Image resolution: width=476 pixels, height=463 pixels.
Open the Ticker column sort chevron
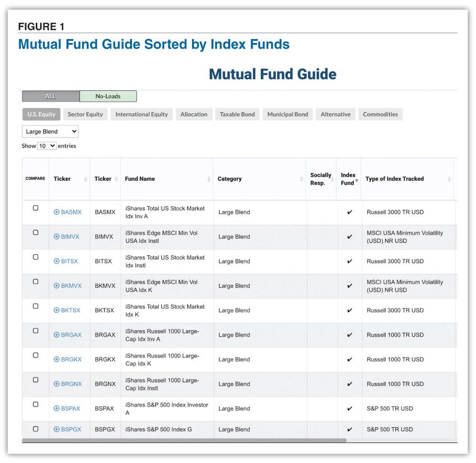(86, 179)
